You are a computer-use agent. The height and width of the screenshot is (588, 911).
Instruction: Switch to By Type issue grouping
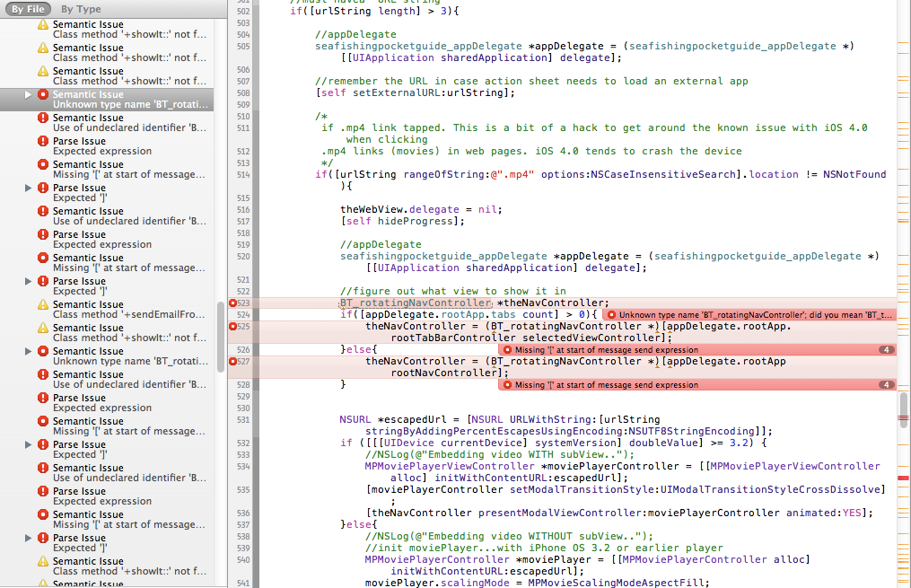tap(81, 9)
